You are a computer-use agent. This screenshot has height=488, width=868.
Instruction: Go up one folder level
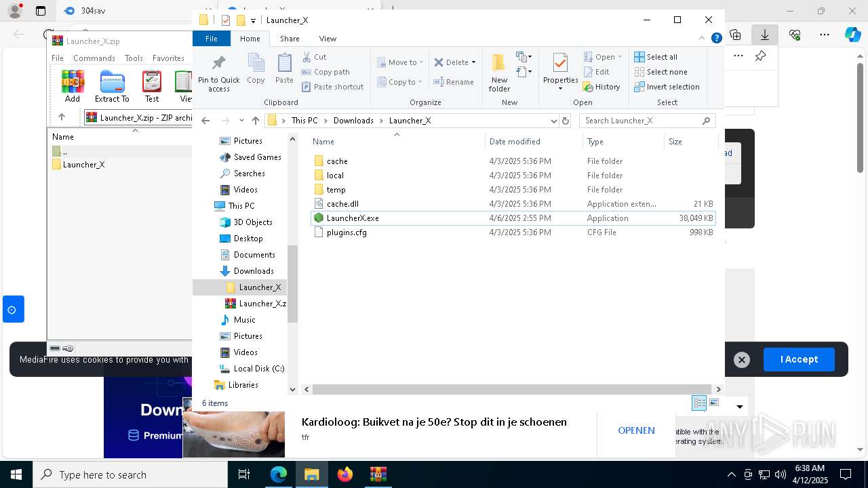point(255,121)
